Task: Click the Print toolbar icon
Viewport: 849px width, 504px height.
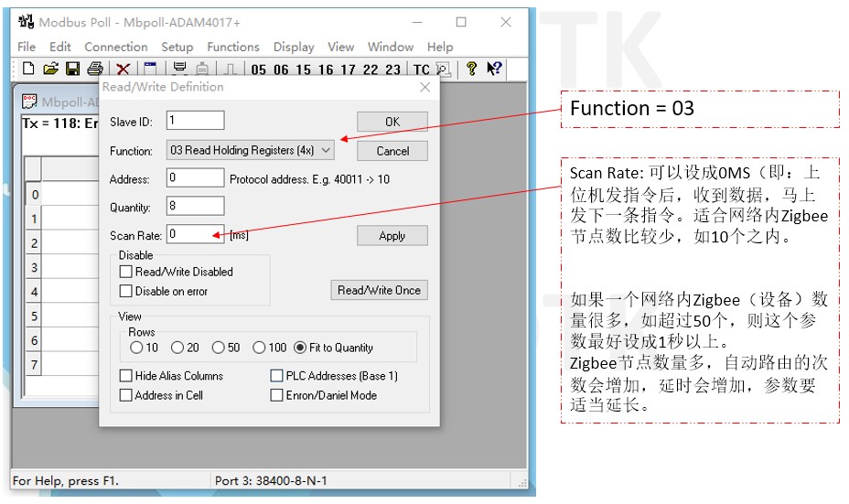Action: 95,69
